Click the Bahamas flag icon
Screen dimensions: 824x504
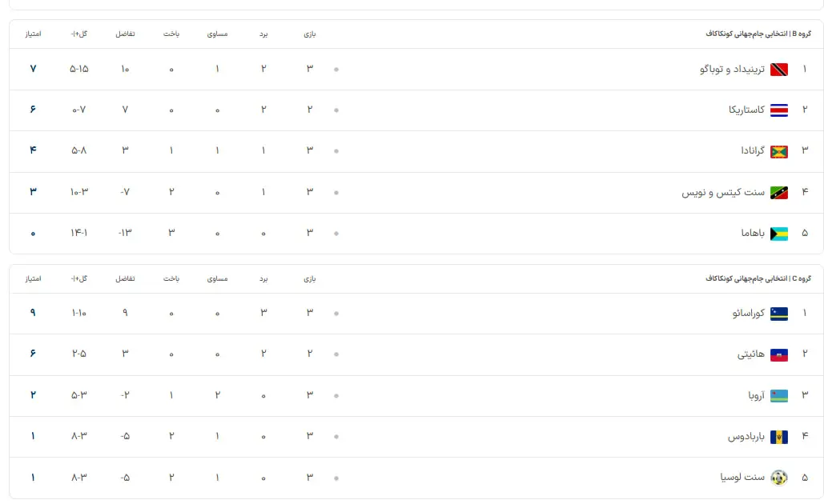[x=778, y=234]
